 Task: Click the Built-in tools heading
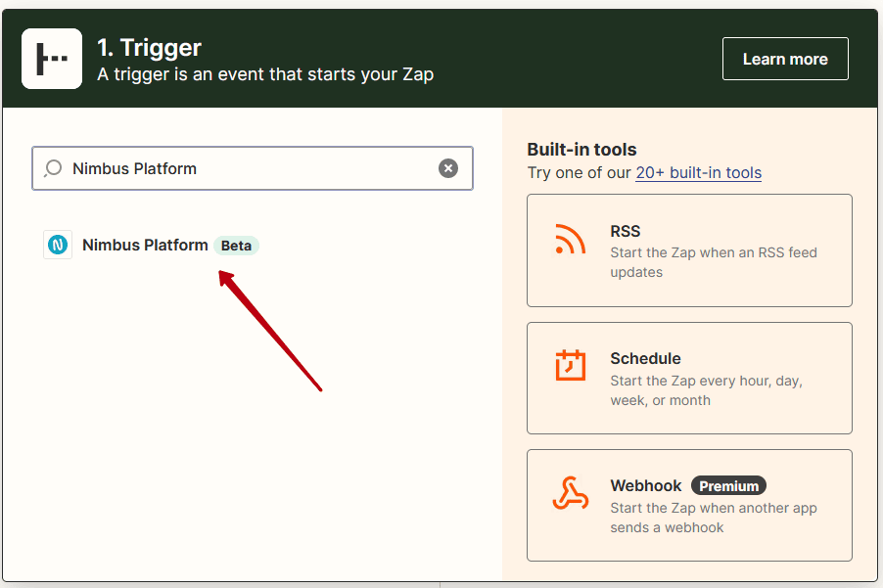(581, 150)
